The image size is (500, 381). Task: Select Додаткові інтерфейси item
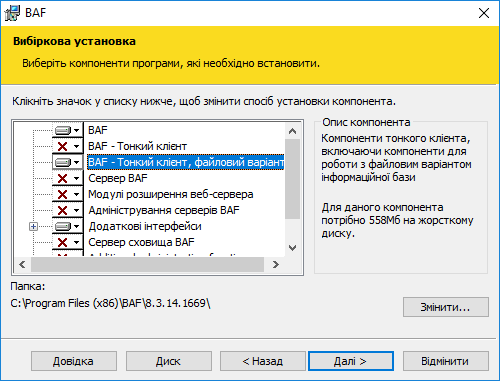[145, 227]
